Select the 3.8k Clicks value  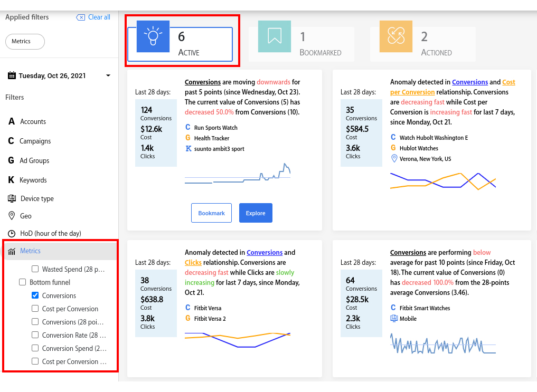[x=147, y=319]
